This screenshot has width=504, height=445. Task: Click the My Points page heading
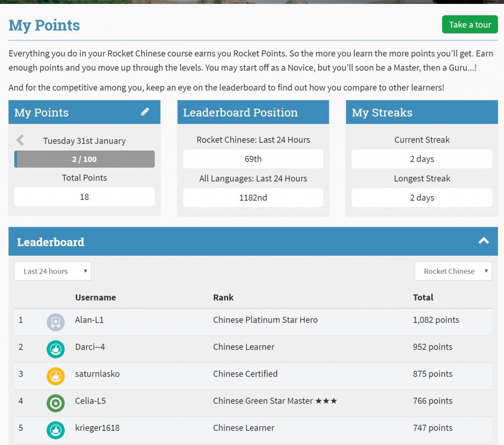coord(44,26)
